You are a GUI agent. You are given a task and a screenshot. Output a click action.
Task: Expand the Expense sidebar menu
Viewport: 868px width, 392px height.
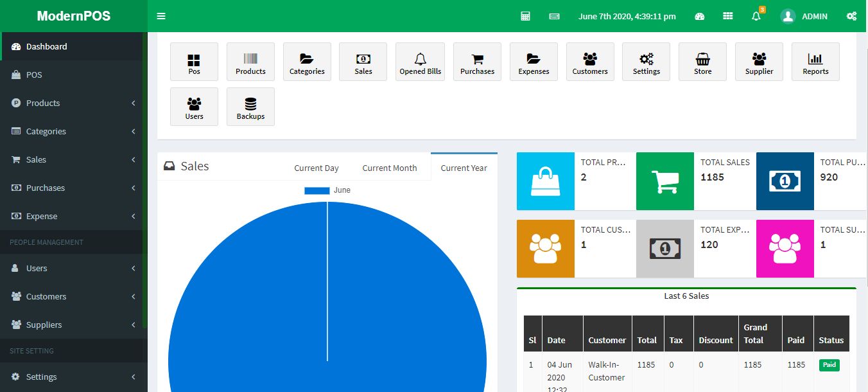click(x=74, y=216)
